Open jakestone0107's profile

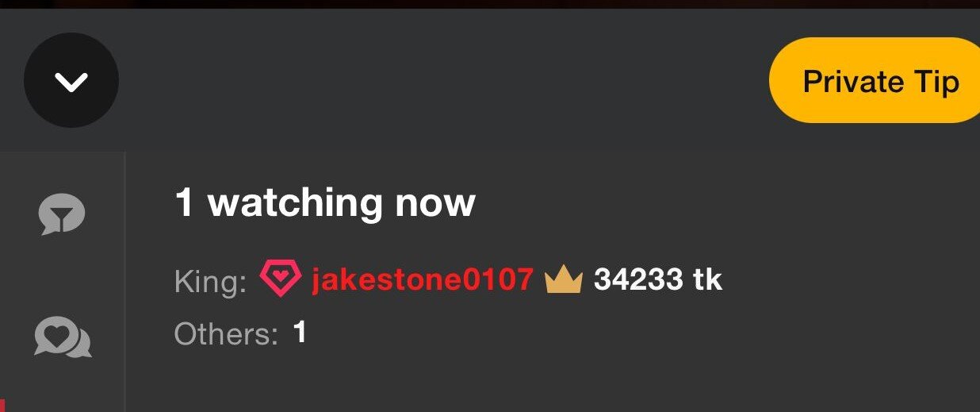coord(422,279)
